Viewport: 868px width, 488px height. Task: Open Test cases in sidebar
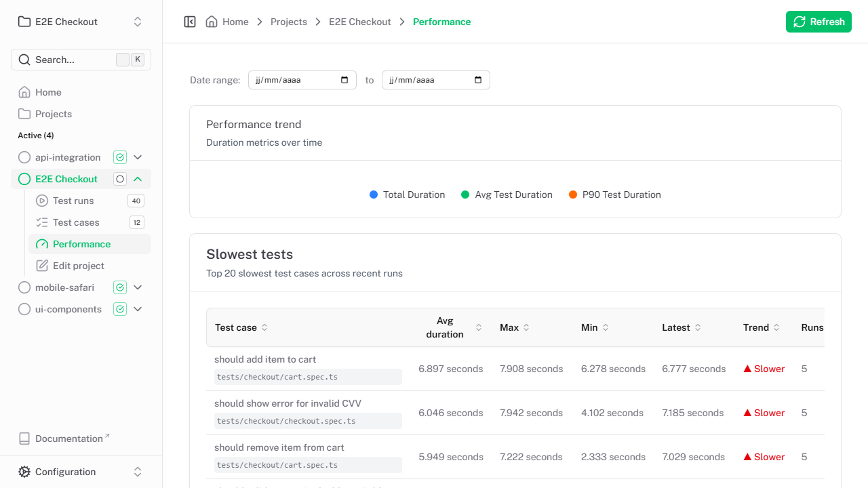coord(90,222)
